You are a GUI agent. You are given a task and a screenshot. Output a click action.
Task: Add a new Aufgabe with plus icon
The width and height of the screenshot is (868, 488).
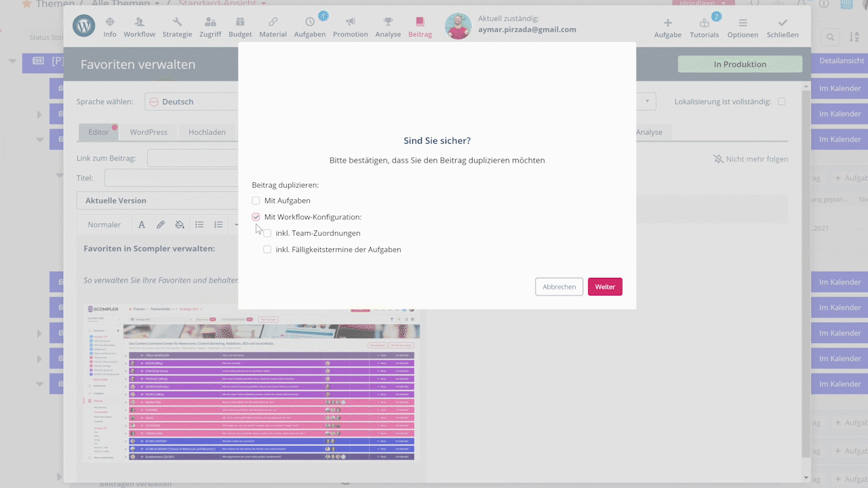[667, 23]
